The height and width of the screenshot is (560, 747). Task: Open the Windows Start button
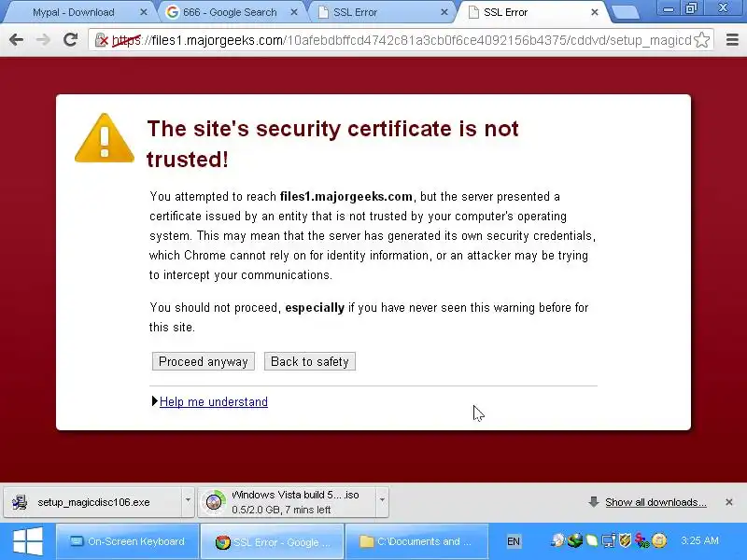28,541
